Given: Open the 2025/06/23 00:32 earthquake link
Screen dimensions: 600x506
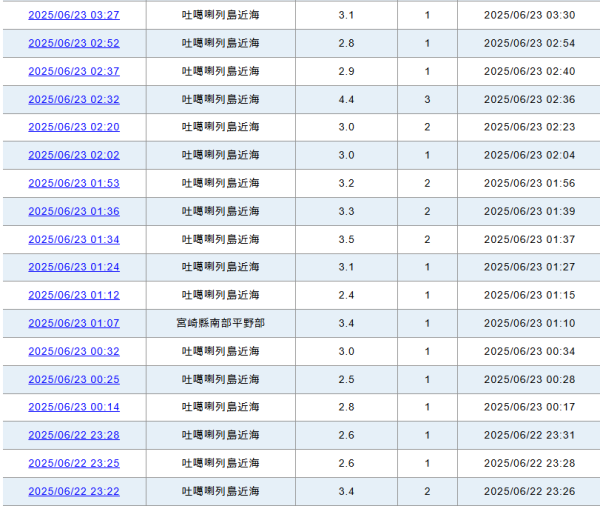Looking at the screenshot, I should click(74, 351).
